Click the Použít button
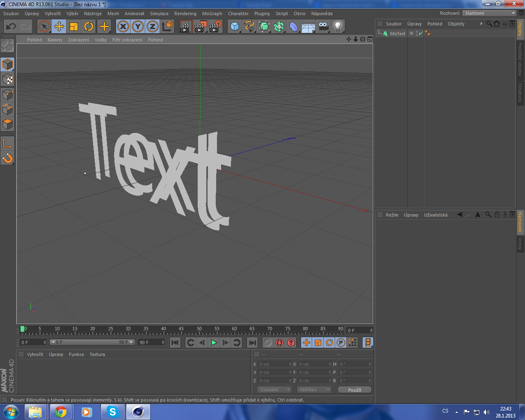 354,390
